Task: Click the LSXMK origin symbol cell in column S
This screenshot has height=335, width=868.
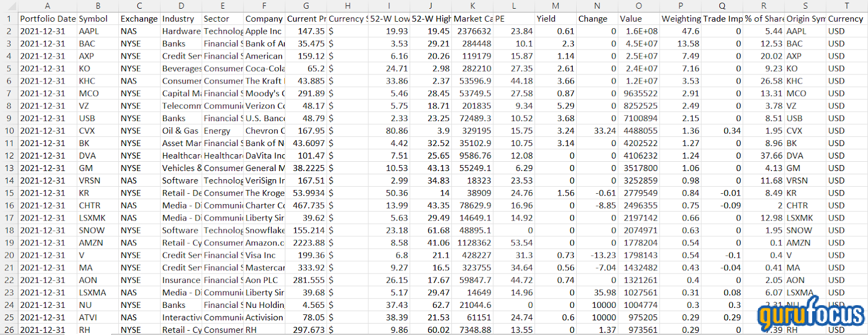Action: 806,218
